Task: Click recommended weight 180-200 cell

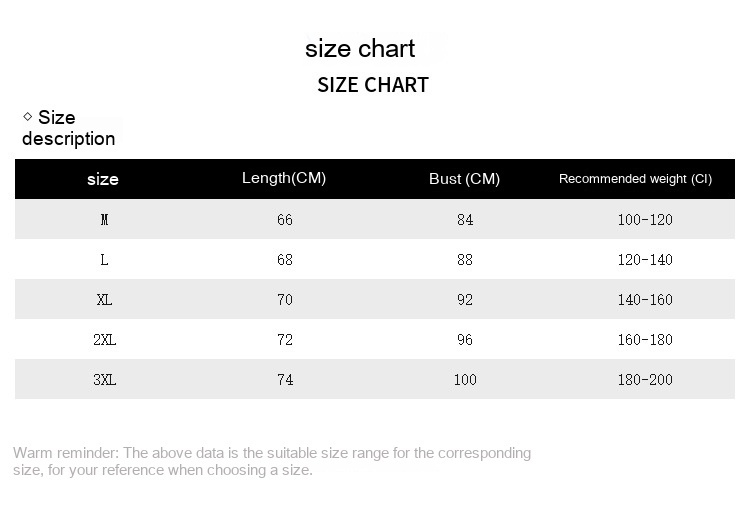Action: tap(645, 380)
